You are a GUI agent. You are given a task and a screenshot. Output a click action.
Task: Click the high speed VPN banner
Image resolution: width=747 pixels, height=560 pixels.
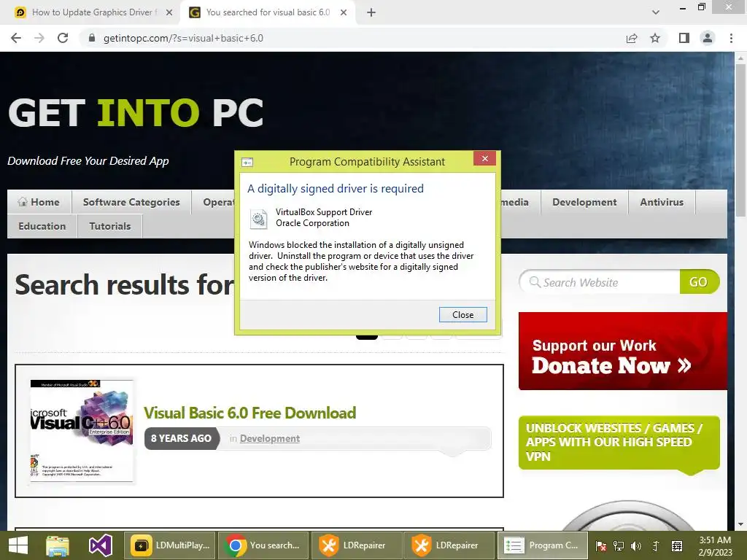(619, 443)
